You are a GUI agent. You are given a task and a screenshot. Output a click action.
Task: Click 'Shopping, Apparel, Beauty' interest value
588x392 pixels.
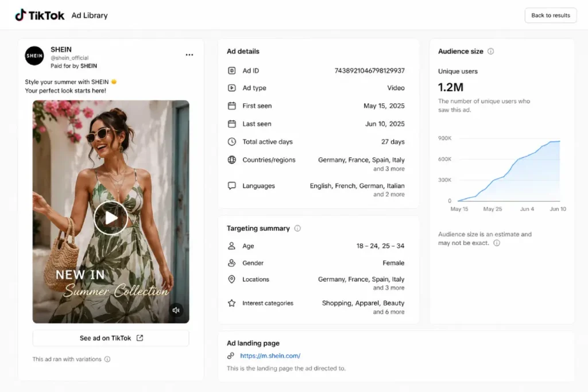[363, 303]
